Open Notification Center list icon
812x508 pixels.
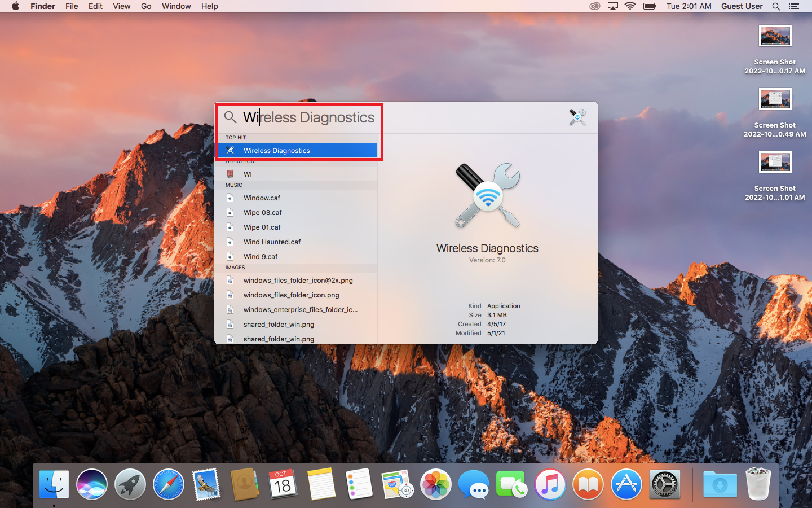[x=794, y=6]
